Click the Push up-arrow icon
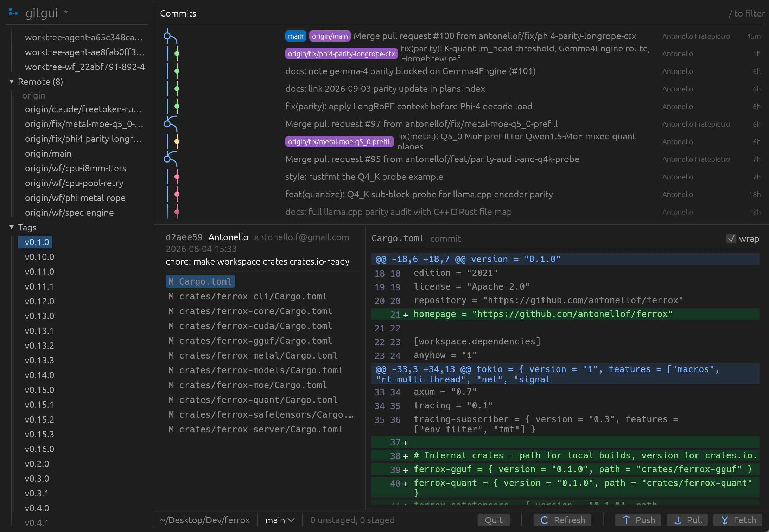Image resolution: width=769 pixels, height=532 pixels. 626,520
